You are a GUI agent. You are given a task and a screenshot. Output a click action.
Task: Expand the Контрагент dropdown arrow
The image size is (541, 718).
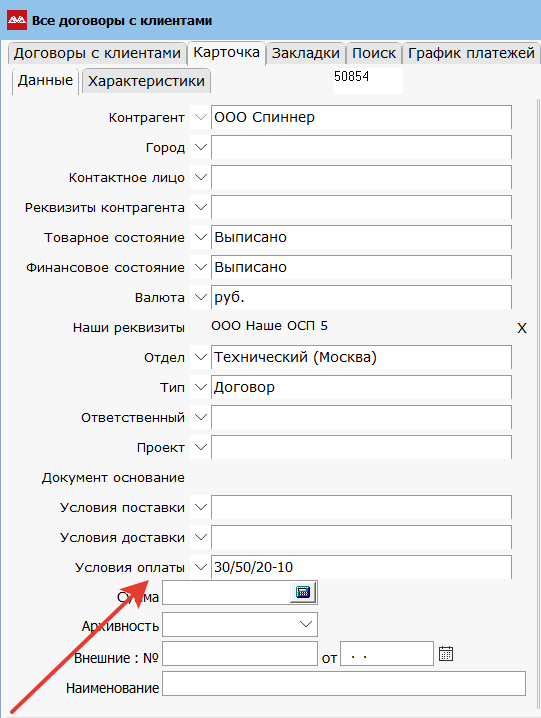click(x=200, y=117)
